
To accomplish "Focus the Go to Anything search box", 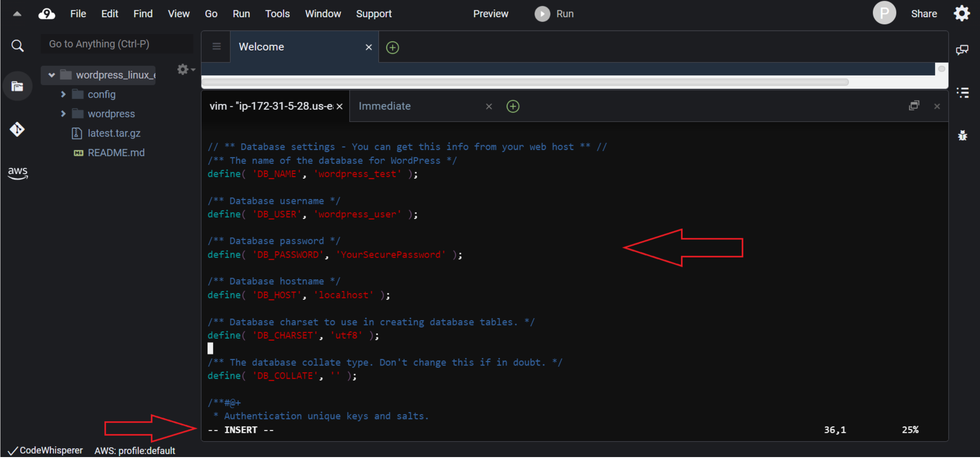I will coord(117,44).
